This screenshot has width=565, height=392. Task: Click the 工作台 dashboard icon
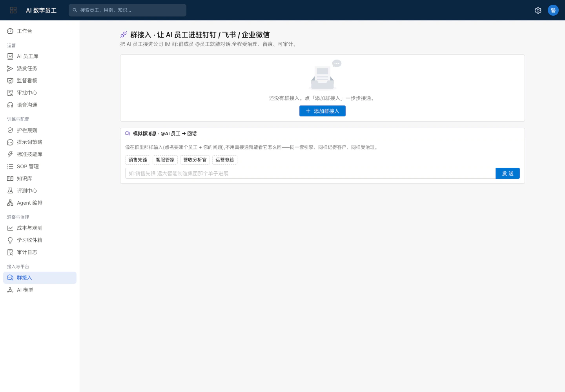(x=10, y=31)
